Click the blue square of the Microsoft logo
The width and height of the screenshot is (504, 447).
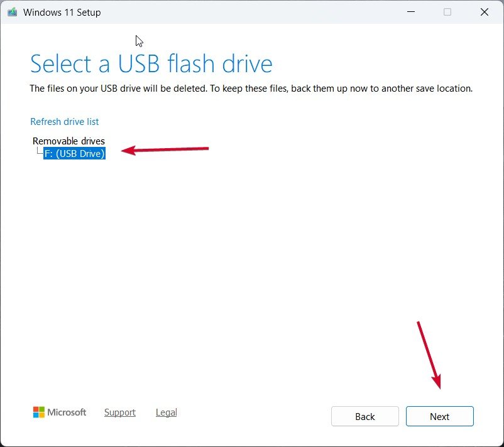pyautogui.click(x=35, y=415)
